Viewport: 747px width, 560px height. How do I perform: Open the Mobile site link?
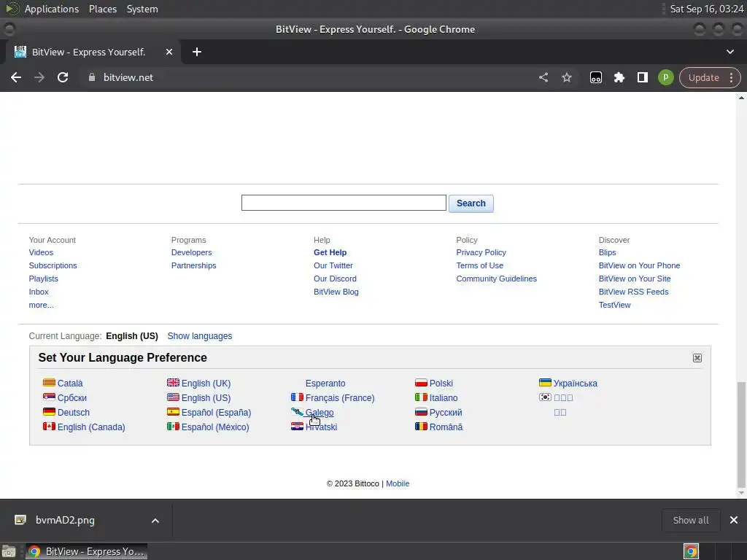398,484
